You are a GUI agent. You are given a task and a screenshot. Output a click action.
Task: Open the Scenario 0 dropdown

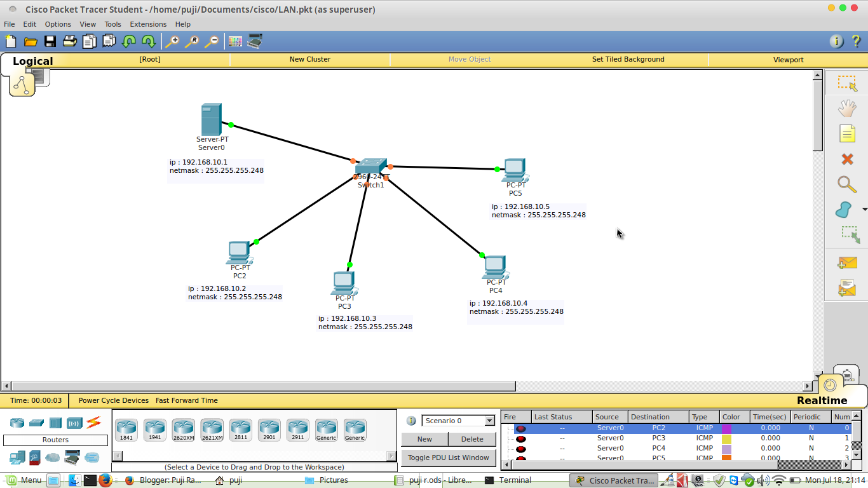pos(489,421)
